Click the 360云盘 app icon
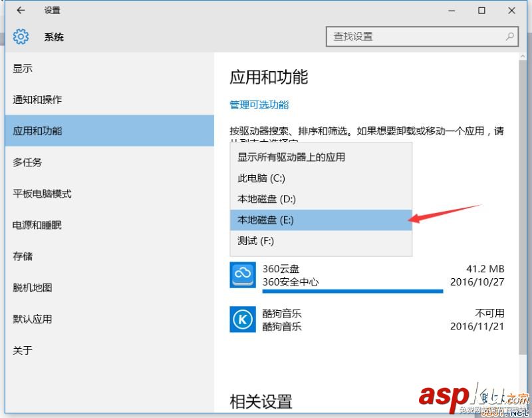Screen dimensions: 532x418 click(242, 274)
